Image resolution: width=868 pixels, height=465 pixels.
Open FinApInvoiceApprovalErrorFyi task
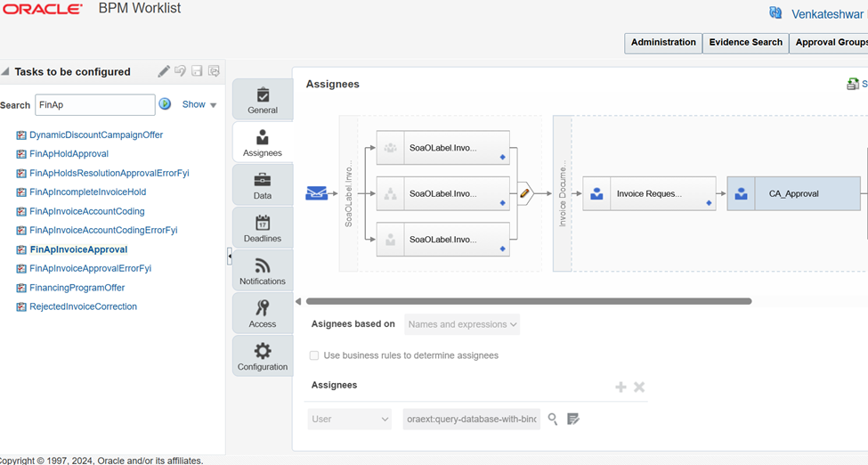90,268
